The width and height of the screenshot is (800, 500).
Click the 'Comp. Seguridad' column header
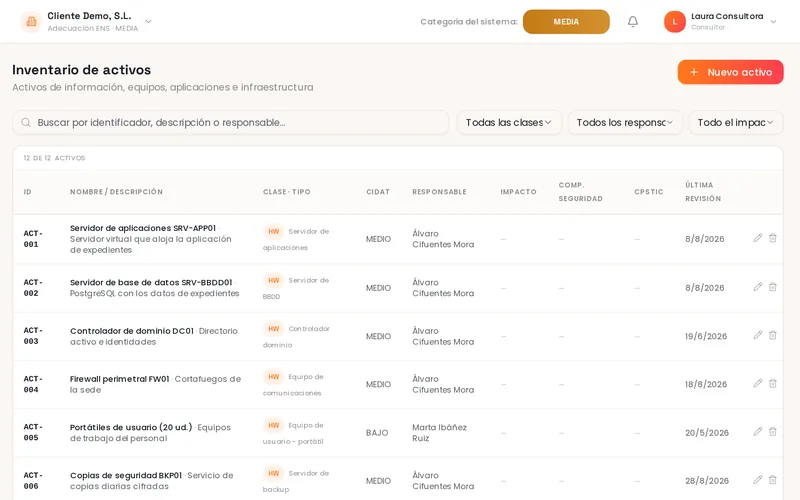[581, 192]
